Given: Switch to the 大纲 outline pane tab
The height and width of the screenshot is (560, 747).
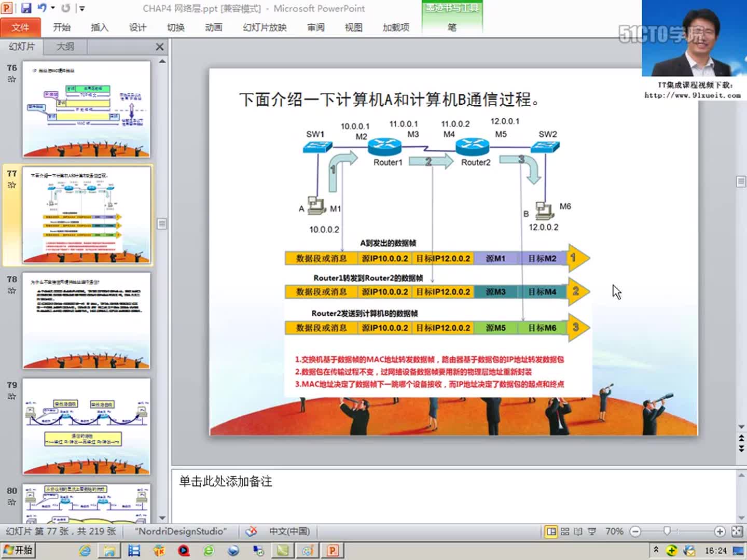Looking at the screenshot, I should coord(65,47).
